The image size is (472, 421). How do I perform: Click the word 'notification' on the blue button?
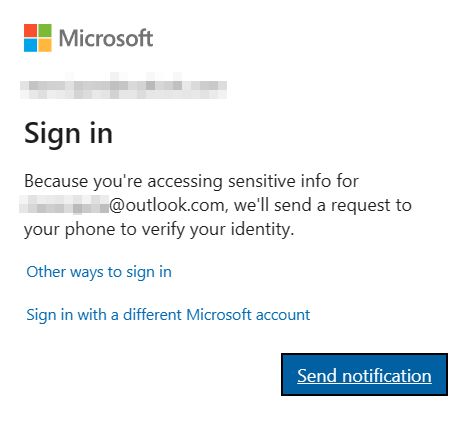click(x=387, y=376)
